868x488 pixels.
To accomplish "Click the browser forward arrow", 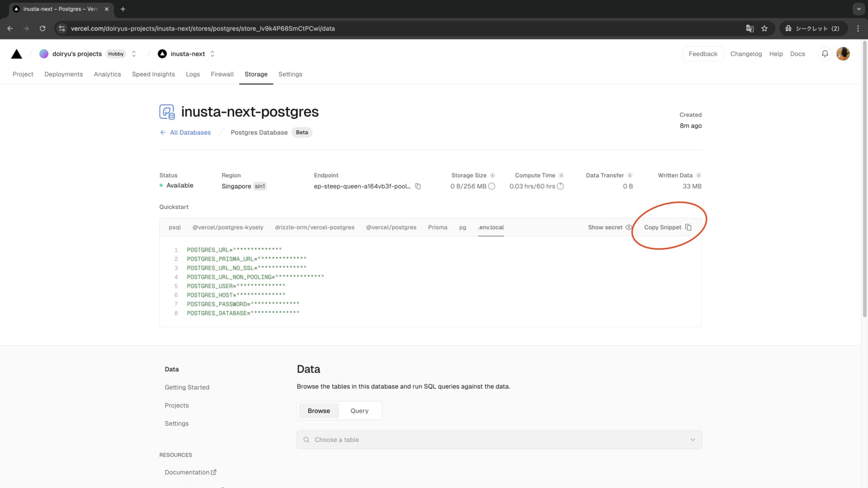I will 26,28.
